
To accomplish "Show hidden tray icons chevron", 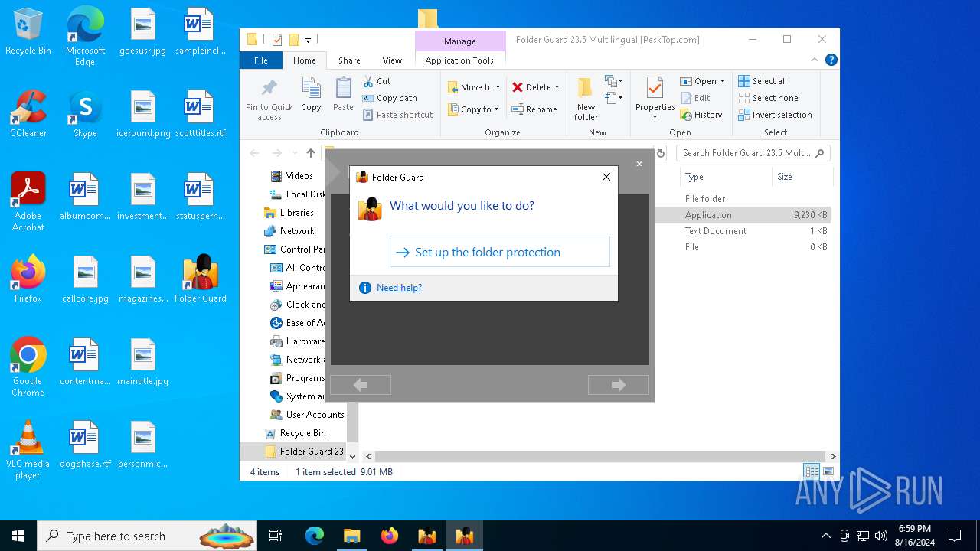I will pyautogui.click(x=825, y=536).
